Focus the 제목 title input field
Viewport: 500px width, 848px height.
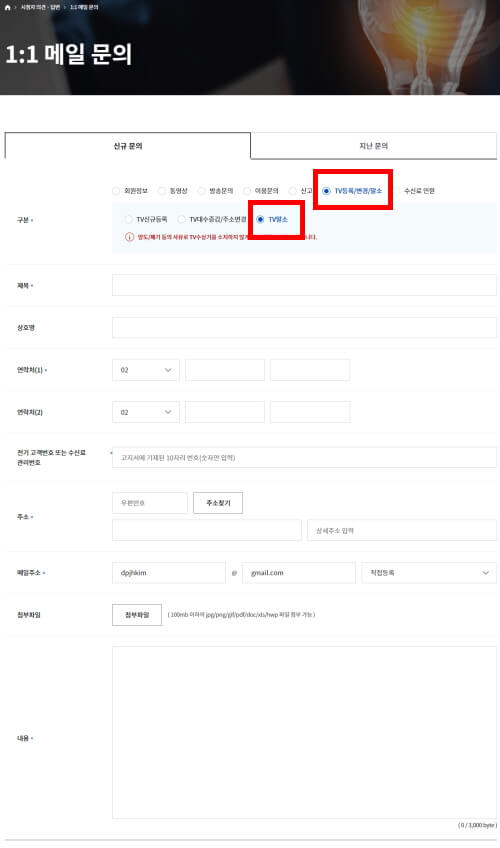(x=304, y=285)
